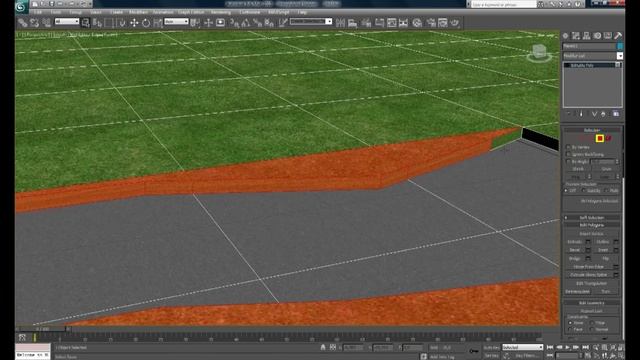Open the Modify panel tab

tap(576, 36)
